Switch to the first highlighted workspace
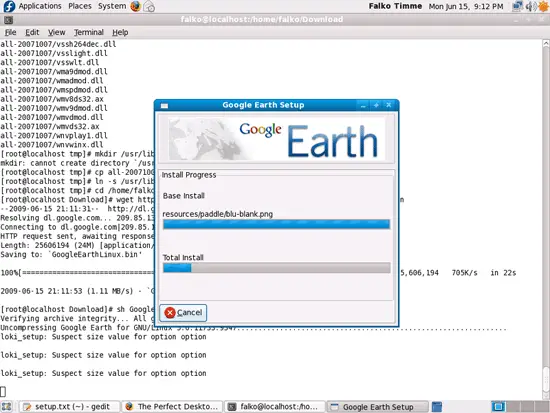The height and width of the screenshot is (413, 550). point(498,407)
